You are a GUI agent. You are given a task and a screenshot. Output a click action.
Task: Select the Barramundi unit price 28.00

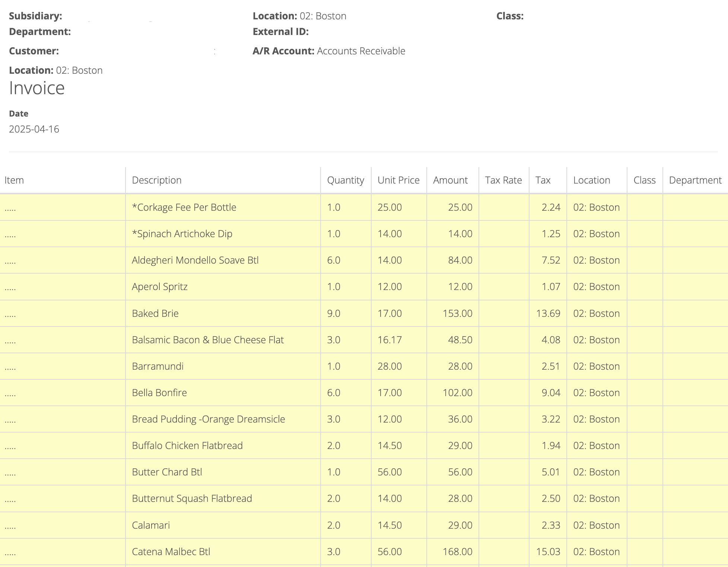point(390,366)
